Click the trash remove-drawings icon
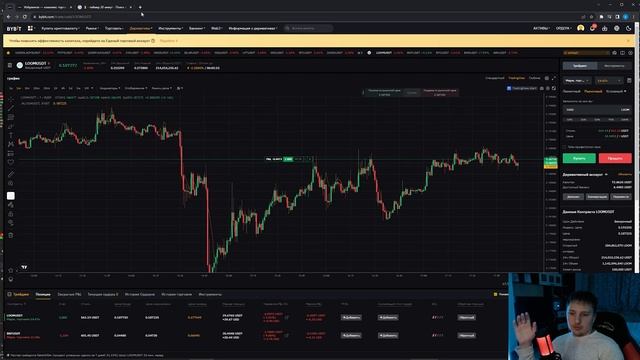 click(11, 236)
